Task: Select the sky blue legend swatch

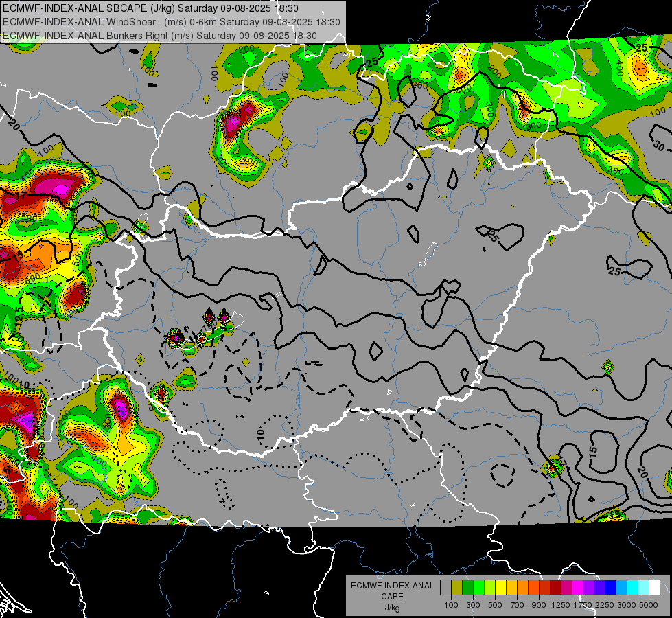Action: point(622,588)
